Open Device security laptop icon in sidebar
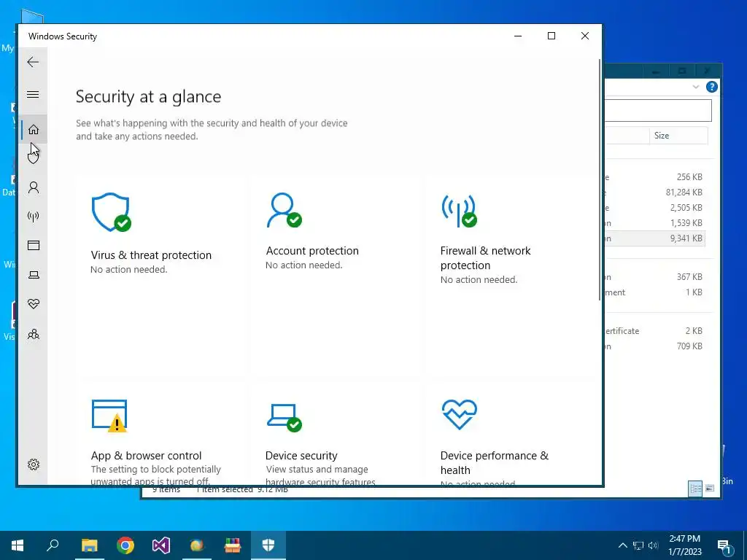 [x=34, y=275]
